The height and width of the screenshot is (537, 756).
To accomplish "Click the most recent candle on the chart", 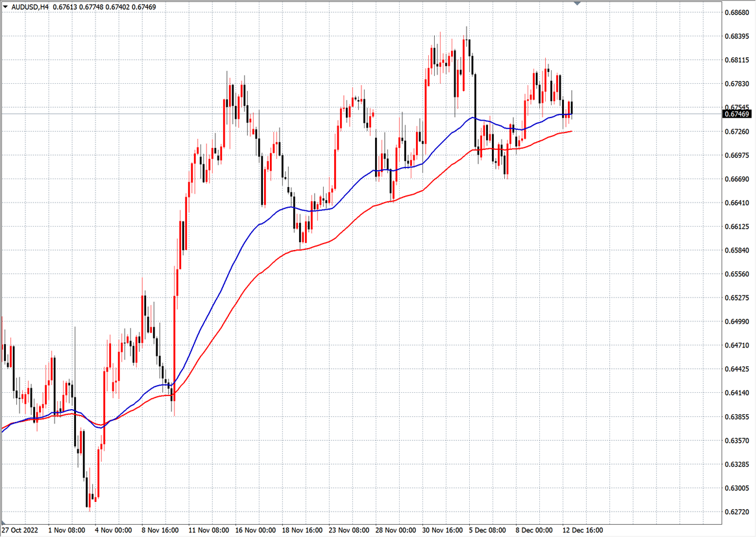I will [571, 108].
